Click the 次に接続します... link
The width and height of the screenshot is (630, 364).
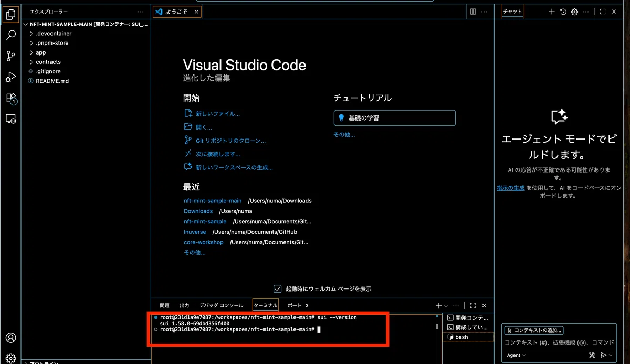tap(218, 155)
